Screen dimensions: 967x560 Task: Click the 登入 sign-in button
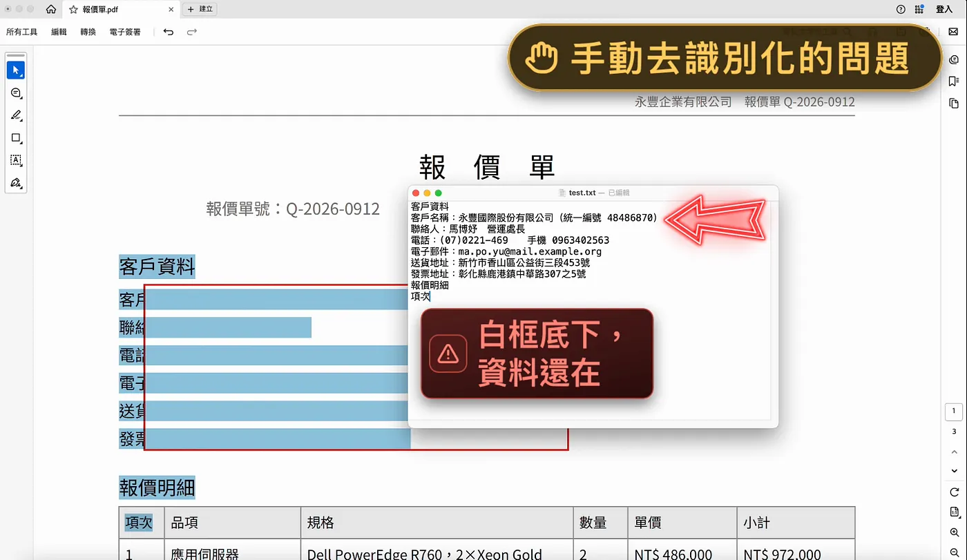click(944, 10)
